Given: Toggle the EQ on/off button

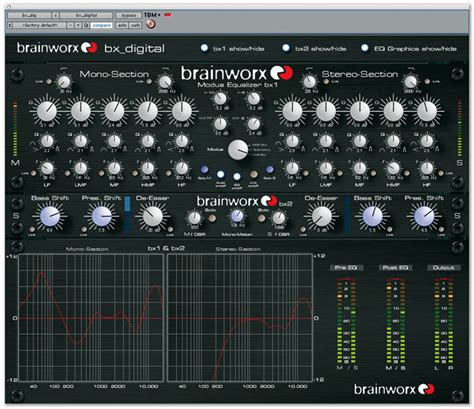Looking at the screenshot, I should pos(237,176).
